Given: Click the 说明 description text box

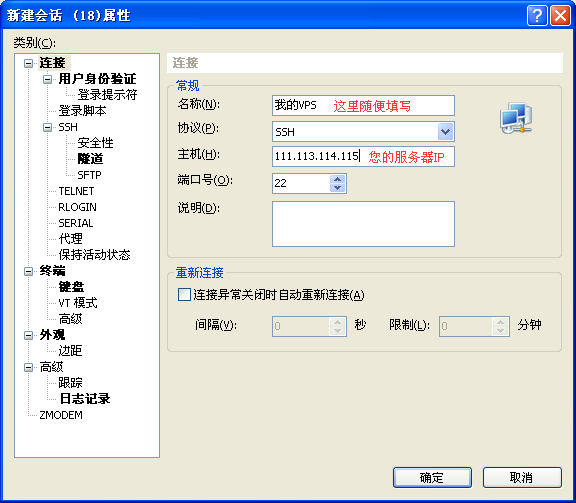Looking at the screenshot, I should [363, 224].
